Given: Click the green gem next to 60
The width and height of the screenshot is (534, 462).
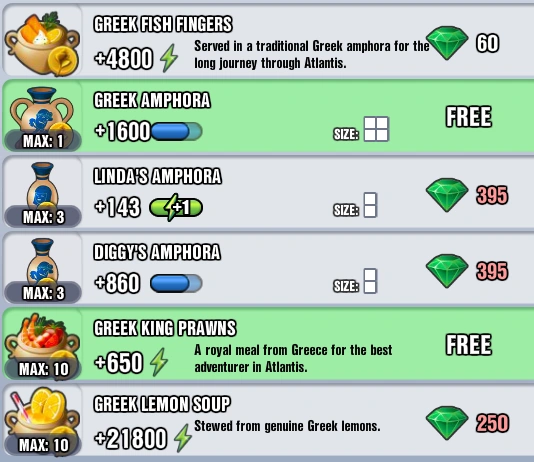Looking at the screenshot, I should click(447, 43).
